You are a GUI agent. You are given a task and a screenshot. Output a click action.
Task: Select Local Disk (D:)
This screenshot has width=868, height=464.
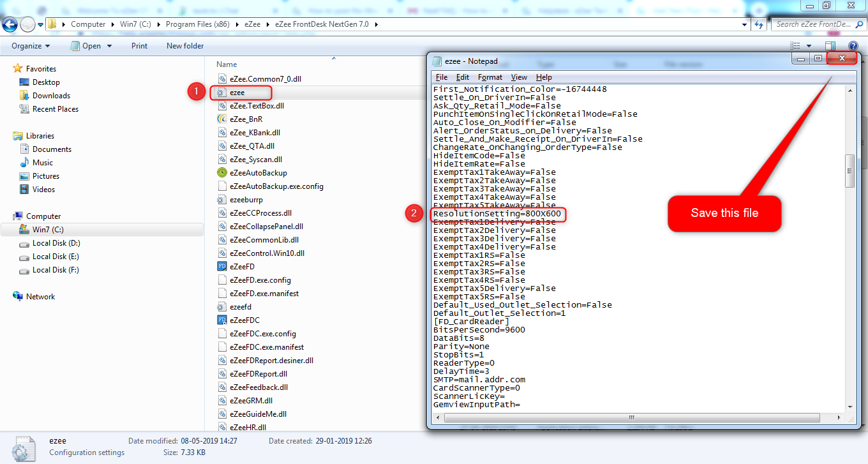click(56, 243)
